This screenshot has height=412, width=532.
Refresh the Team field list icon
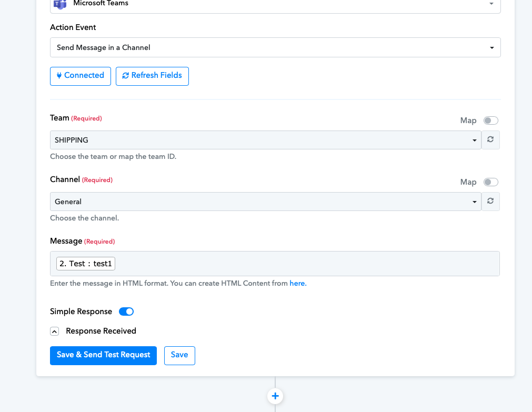click(490, 140)
